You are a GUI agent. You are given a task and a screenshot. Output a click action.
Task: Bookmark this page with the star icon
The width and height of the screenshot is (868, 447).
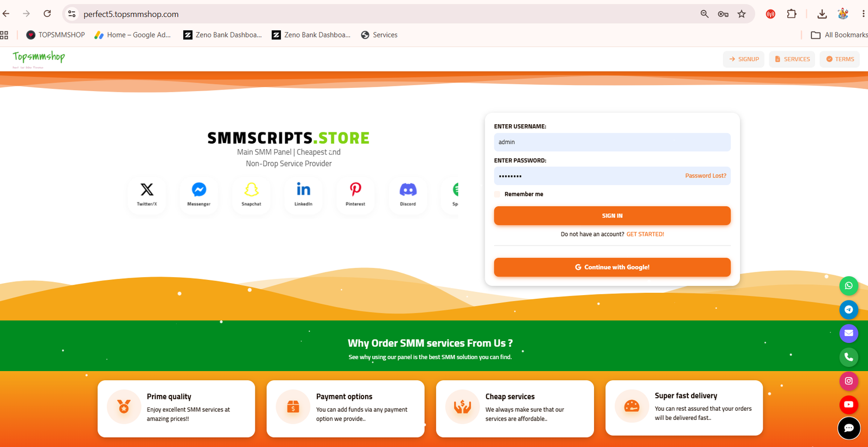tap(742, 14)
